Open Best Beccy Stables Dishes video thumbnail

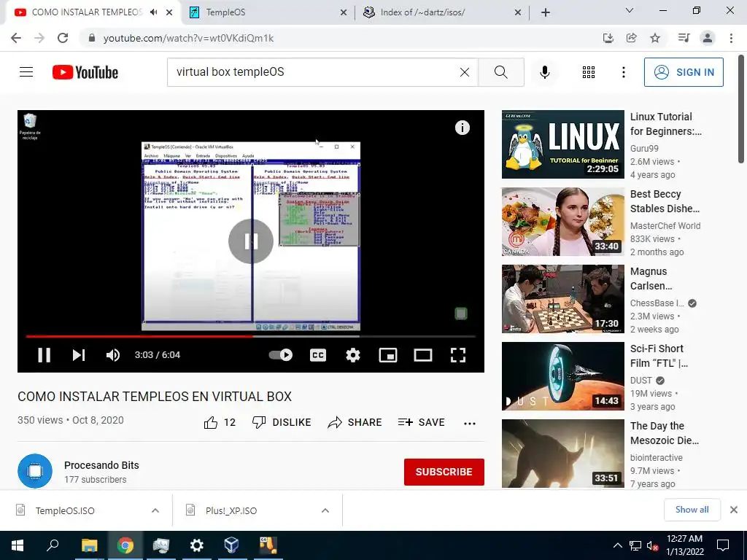[x=562, y=222]
